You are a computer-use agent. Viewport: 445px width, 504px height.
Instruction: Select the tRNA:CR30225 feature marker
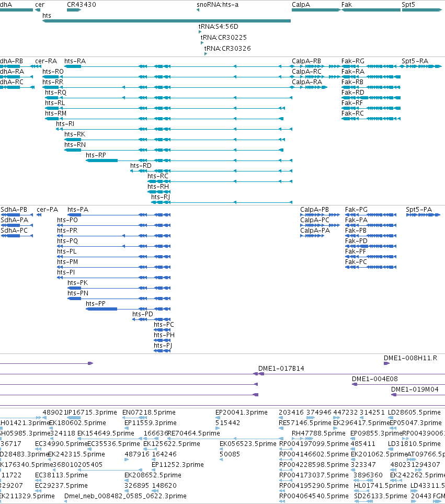point(202,43)
